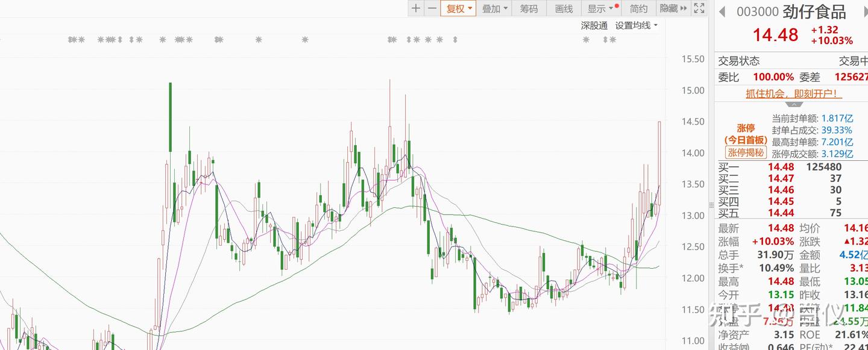Click 交易状态 label
Image resolution: width=868 pixels, height=350 pixels.
739,61
